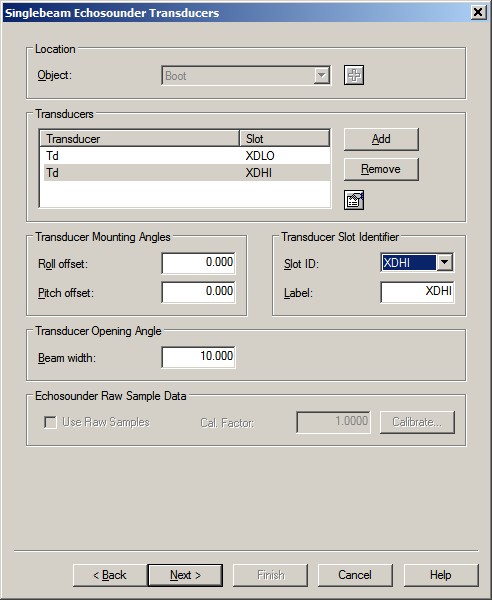Open transducer properties icon below Remove
This screenshot has height=600, width=492.
[x=354, y=200]
